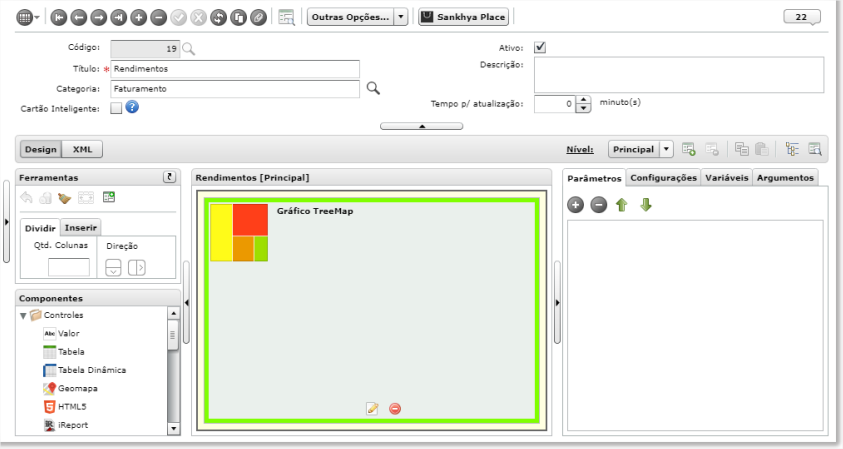
Task: Duplicate the record with copy icon
Action: (238, 18)
